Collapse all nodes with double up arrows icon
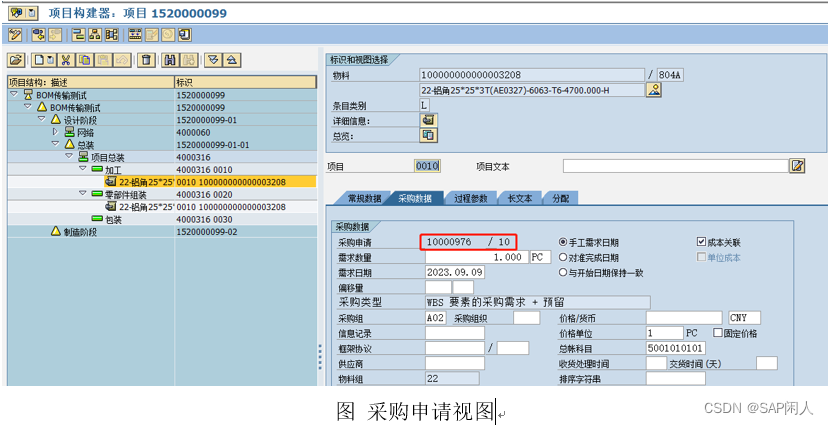This screenshot has height=425, width=829. point(231,60)
